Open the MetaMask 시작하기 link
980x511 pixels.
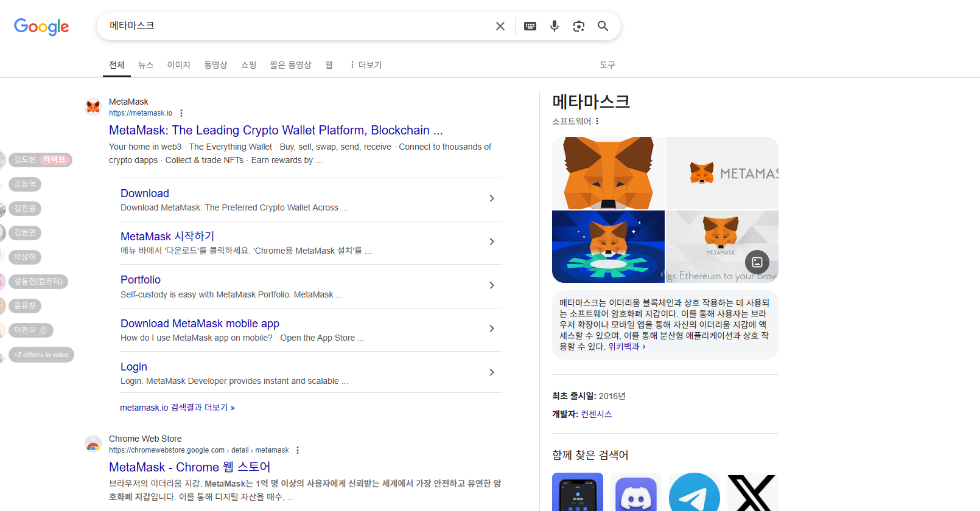167,237
